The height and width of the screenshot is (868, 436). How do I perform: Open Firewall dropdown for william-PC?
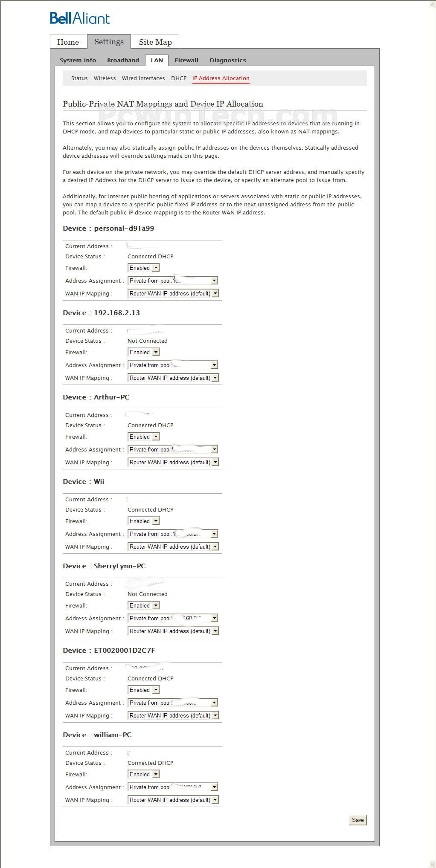pos(144,774)
